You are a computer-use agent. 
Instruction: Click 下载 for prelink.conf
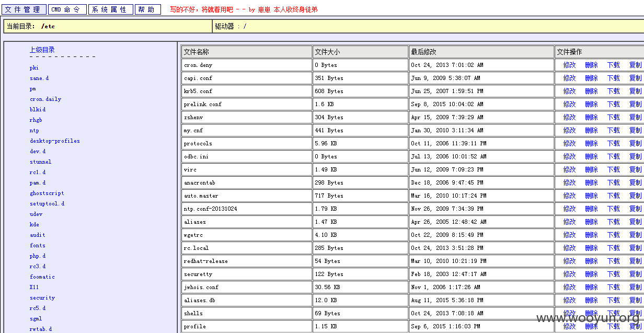point(613,104)
